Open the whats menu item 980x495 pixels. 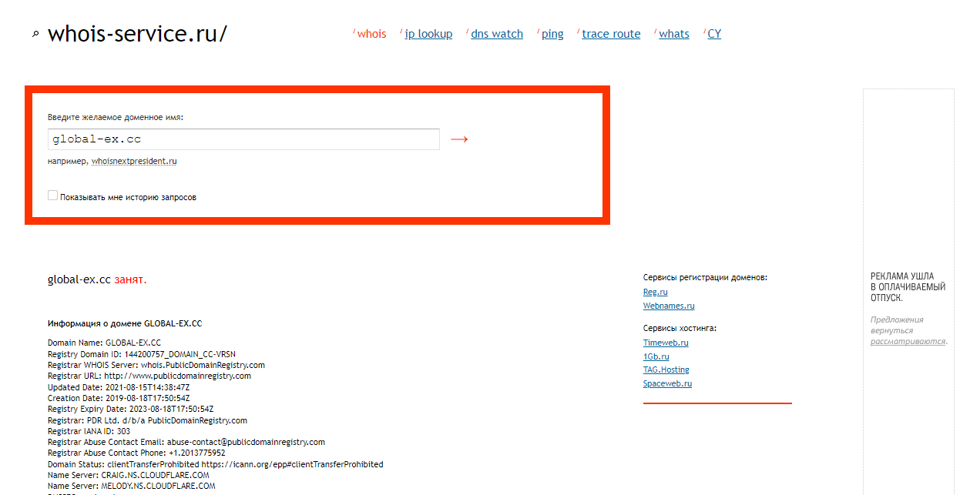pos(674,34)
